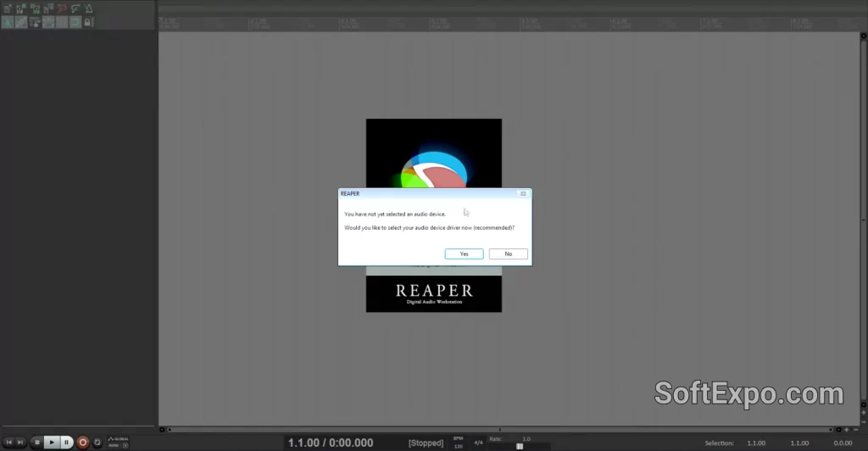Click the horizontal scrollbar of the arrange view
The height and width of the screenshot is (451, 868).
499,430
